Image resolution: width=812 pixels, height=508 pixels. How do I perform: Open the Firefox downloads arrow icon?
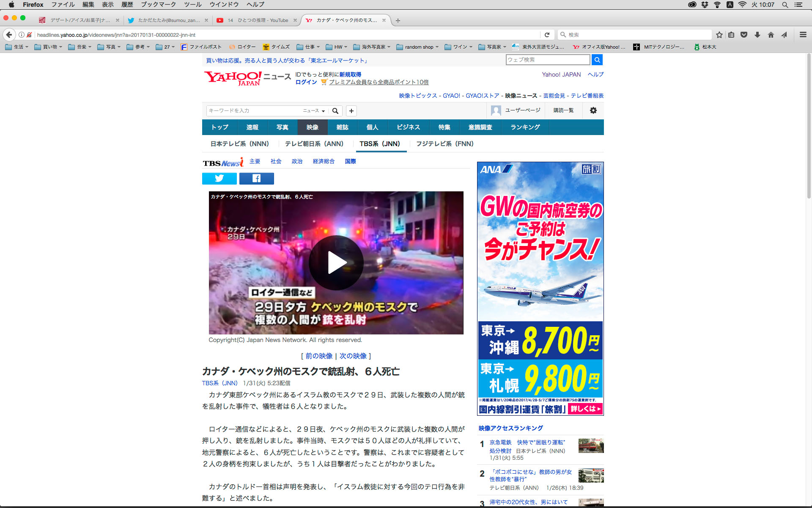(757, 35)
